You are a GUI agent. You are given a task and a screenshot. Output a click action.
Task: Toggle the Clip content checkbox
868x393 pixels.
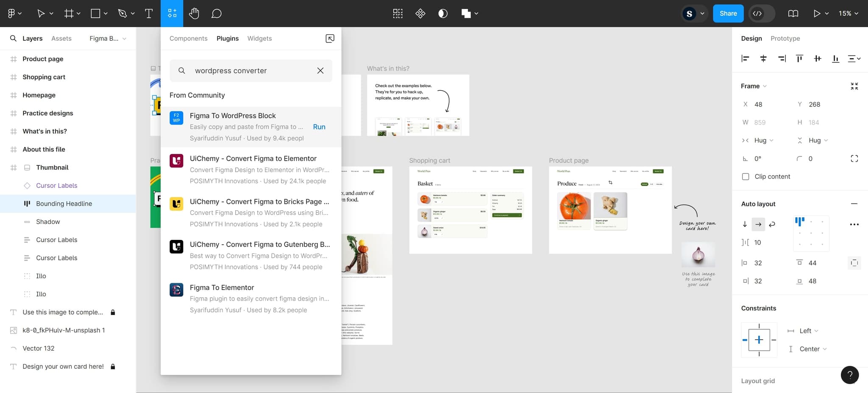pos(745,176)
